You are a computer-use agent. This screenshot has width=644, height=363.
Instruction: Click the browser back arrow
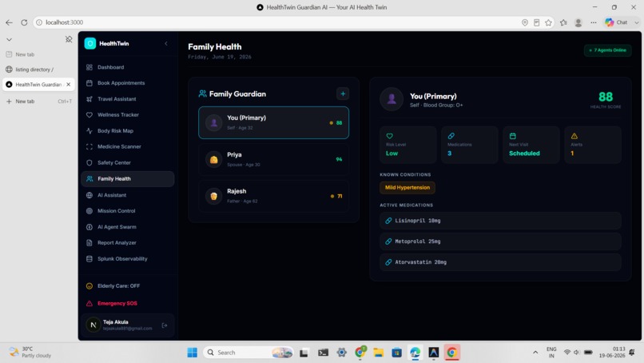(x=9, y=22)
